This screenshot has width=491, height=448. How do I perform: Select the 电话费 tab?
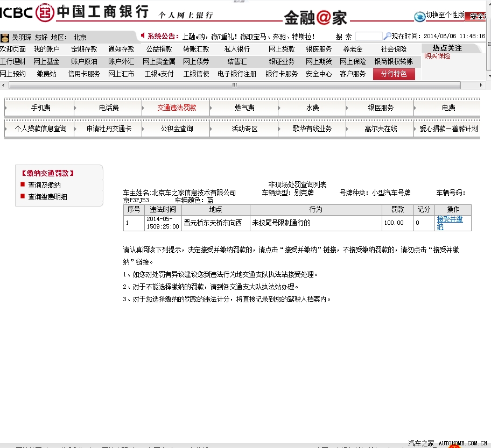(x=109, y=108)
